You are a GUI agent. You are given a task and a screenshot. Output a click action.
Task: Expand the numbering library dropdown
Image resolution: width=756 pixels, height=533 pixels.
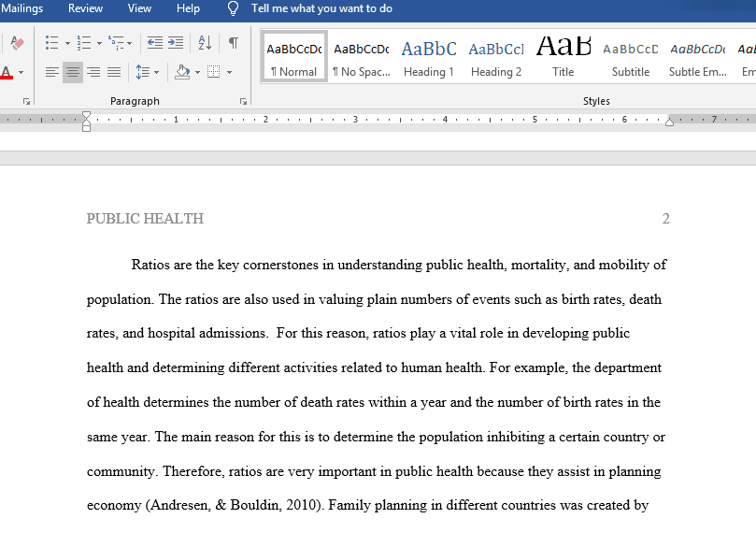point(99,43)
